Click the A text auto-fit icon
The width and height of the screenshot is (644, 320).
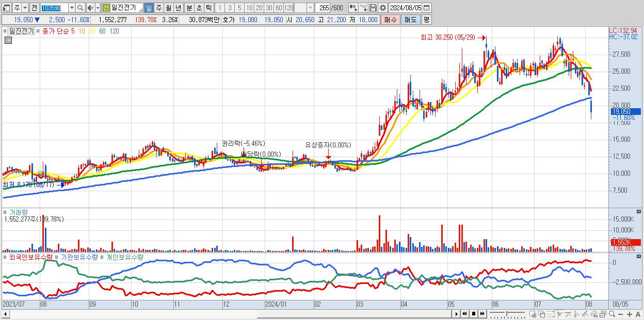tap(638, 314)
